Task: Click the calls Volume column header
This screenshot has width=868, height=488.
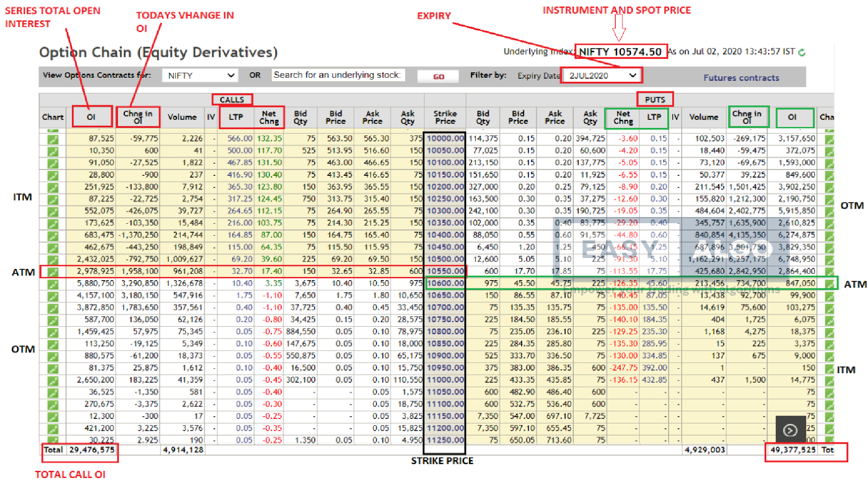Action: pyautogui.click(x=182, y=117)
